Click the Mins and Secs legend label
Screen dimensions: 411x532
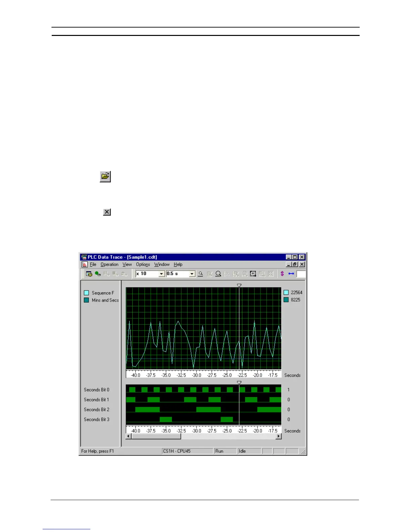click(x=105, y=300)
